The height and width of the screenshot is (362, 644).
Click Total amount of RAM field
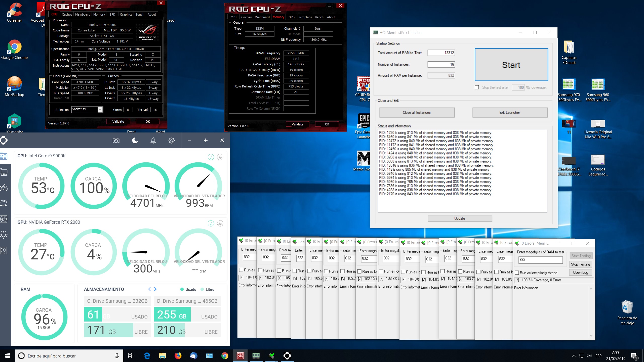(441, 53)
